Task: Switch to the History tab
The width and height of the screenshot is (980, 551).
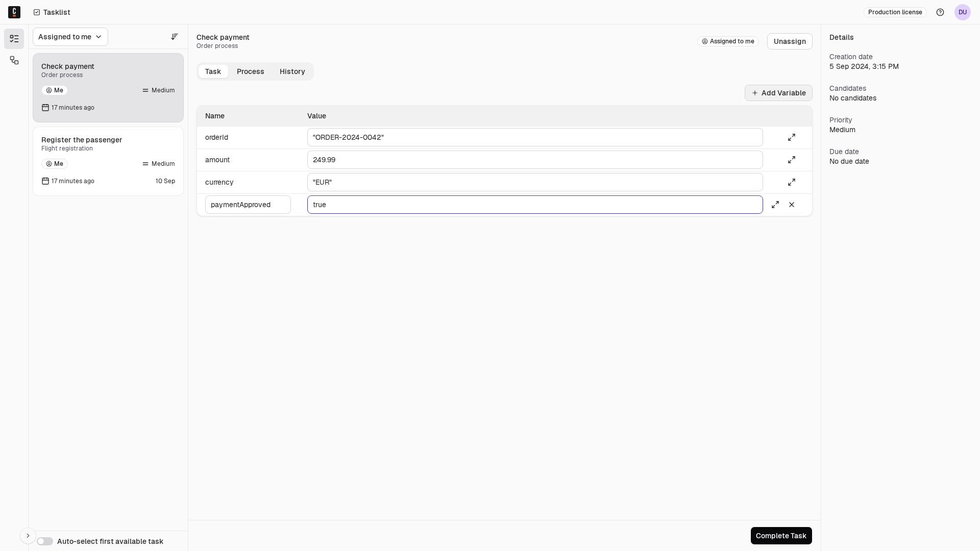Action: pos(292,71)
